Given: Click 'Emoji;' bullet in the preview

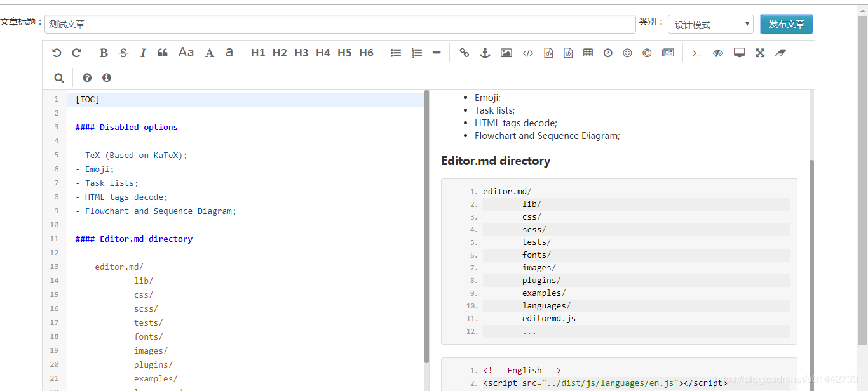Looking at the screenshot, I should [x=487, y=98].
